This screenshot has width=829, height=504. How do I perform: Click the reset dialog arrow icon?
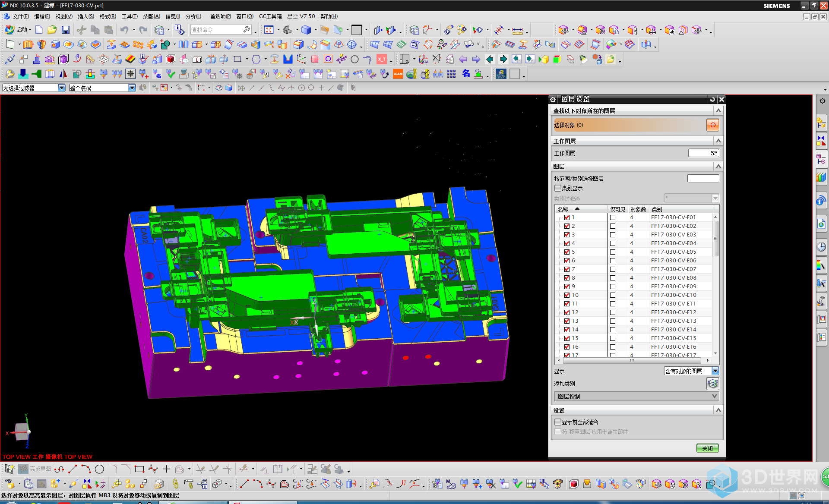tap(712, 99)
